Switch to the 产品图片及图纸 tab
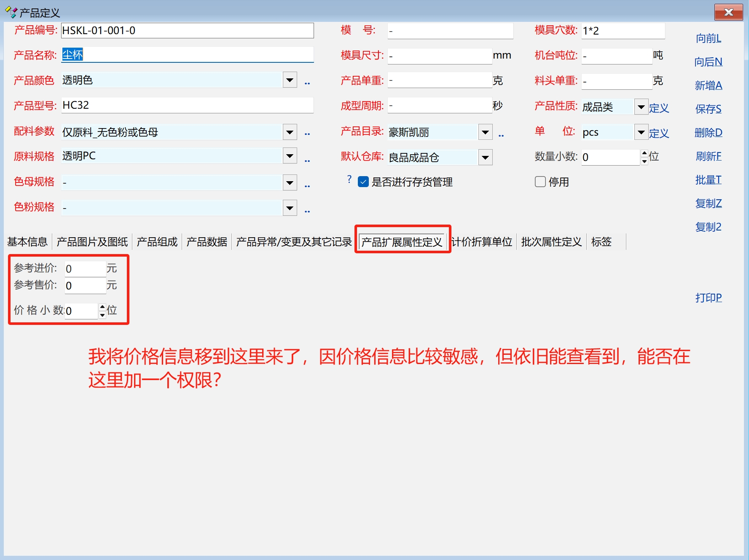The image size is (749, 560). 92,242
